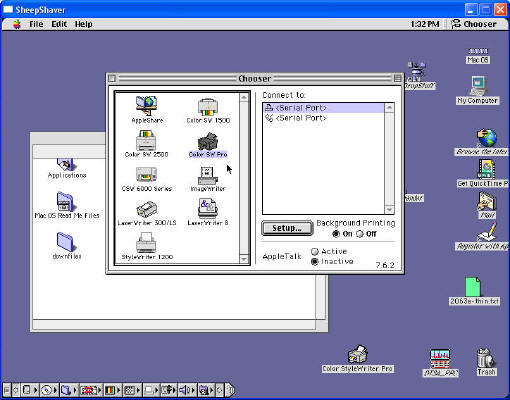This screenshot has width=510, height=400.
Task: Select the AppleShare driver icon
Action: [x=147, y=110]
